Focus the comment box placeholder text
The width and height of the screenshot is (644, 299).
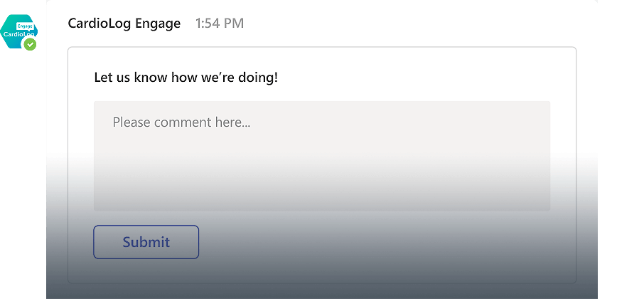tap(181, 122)
